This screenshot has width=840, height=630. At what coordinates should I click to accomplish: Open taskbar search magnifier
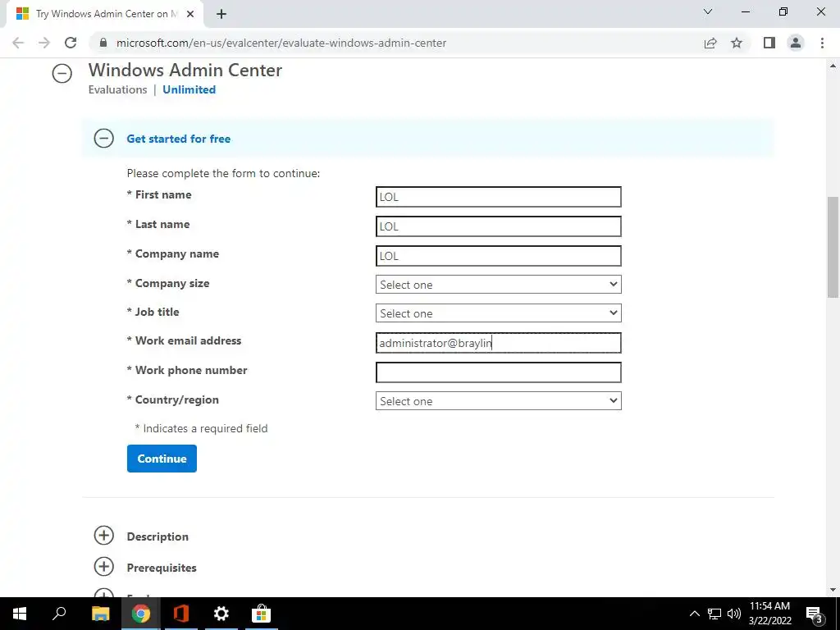[x=59, y=614]
